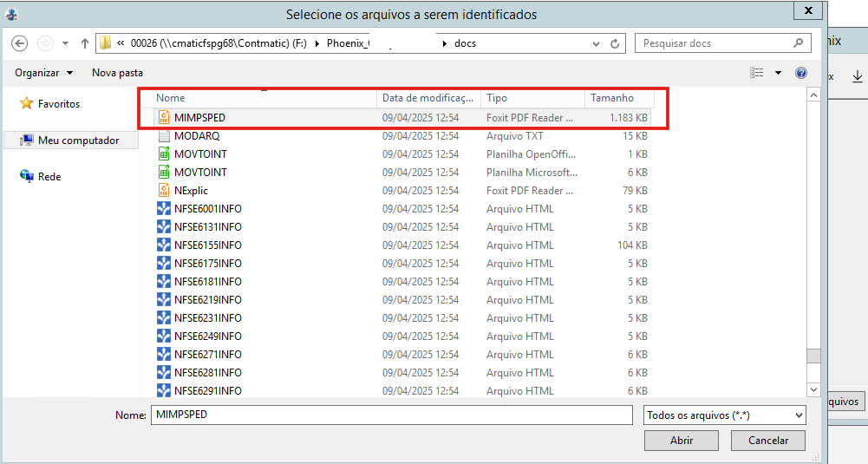The height and width of the screenshot is (464, 868).
Task: Click the dialog title bar app icon
Action: click(11, 15)
